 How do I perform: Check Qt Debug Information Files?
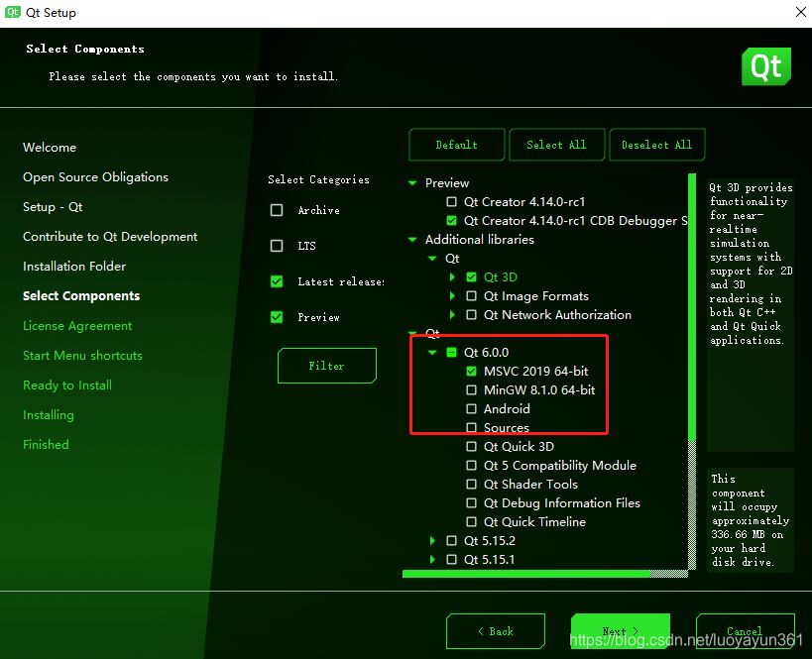(471, 502)
